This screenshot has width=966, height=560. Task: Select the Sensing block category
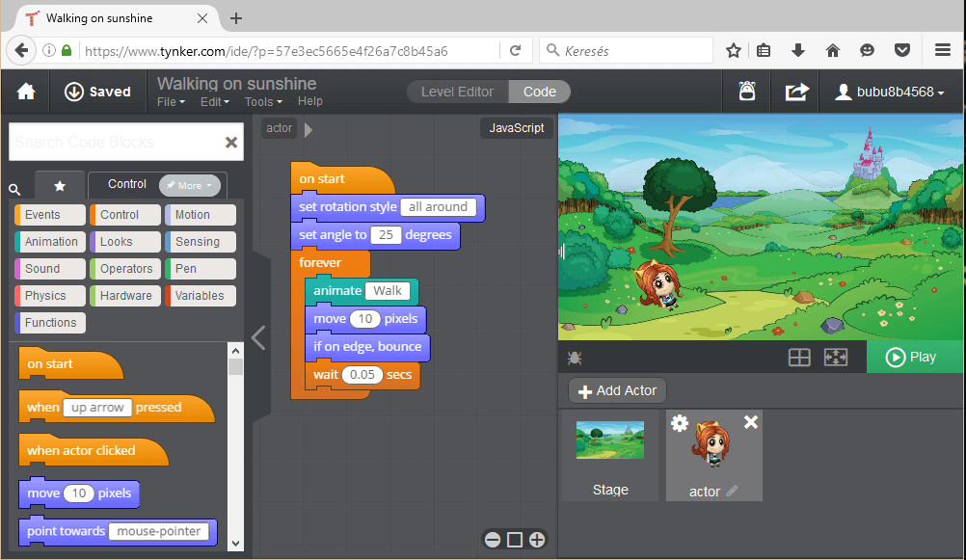click(x=201, y=242)
